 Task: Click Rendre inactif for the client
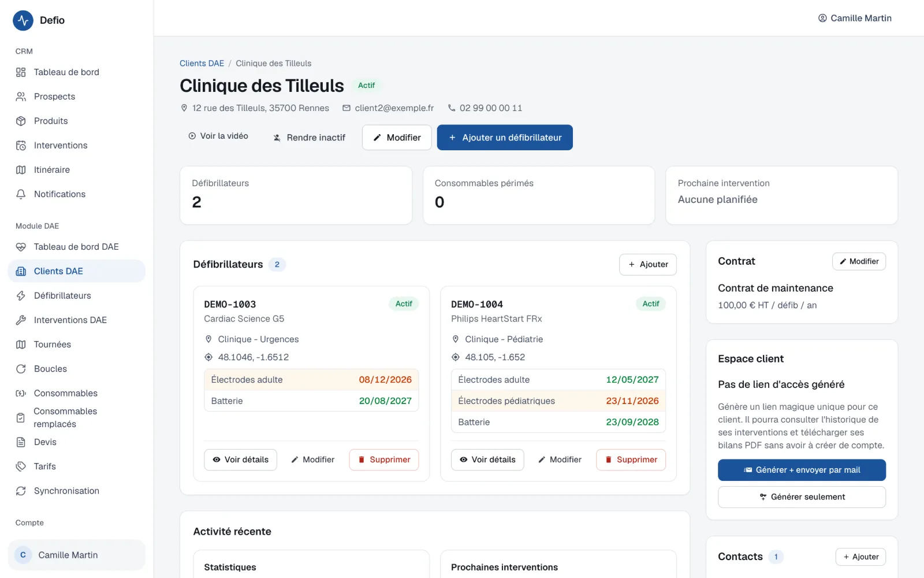(x=309, y=138)
